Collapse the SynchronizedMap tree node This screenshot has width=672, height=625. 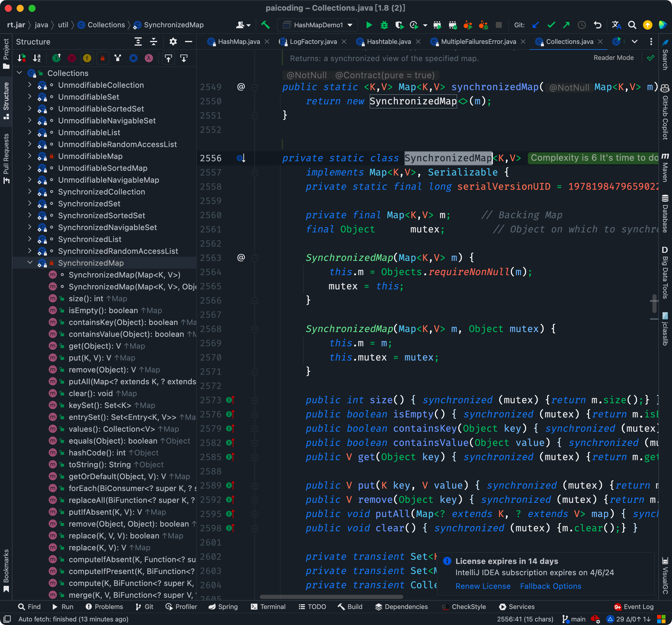(x=30, y=263)
